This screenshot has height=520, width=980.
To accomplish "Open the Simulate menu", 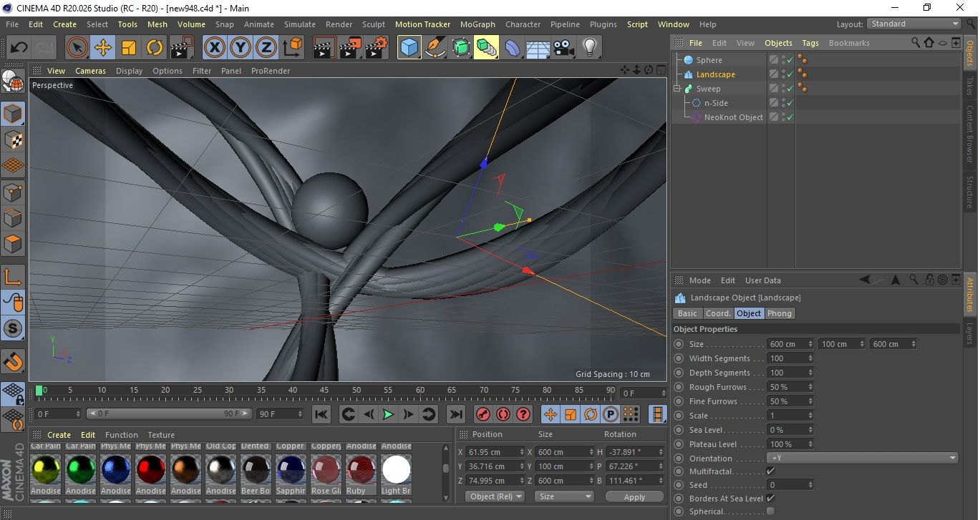I will tap(300, 24).
